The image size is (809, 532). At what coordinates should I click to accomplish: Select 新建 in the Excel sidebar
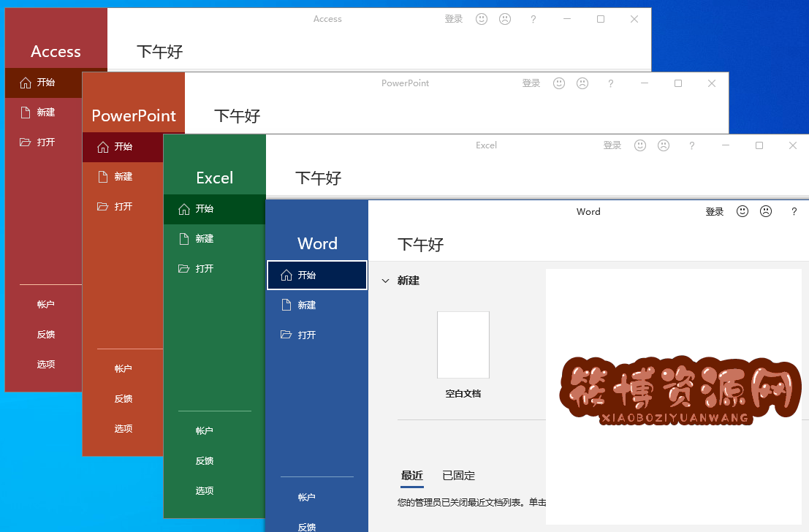(214, 239)
